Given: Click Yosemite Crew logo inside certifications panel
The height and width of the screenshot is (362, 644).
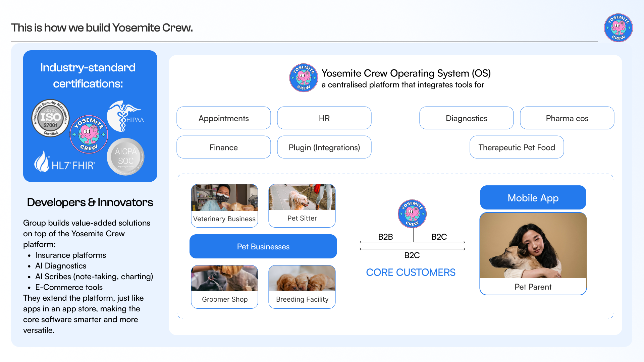Looking at the screenshot, I should point(89,134).
